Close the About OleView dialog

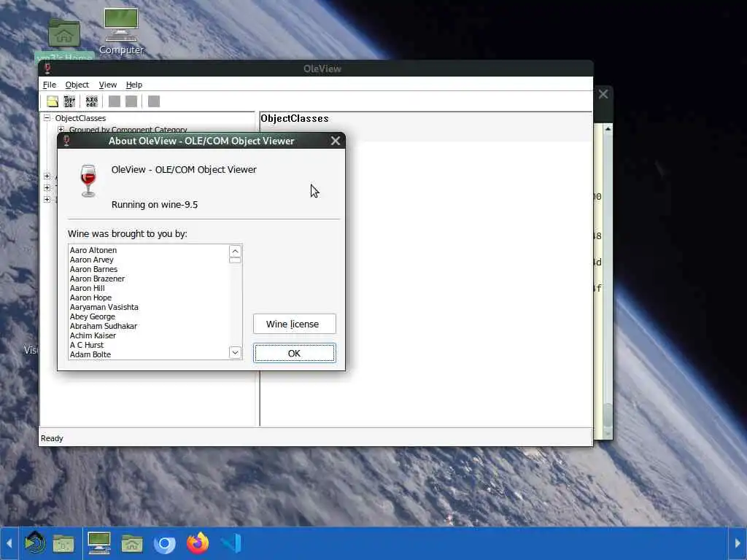[x=336, y=141]
